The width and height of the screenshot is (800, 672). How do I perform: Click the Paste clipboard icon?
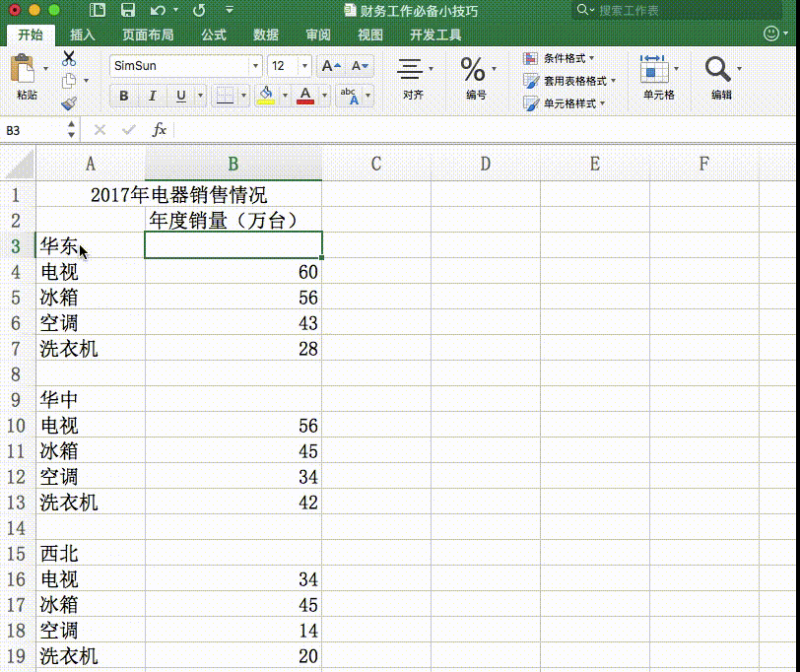coord(23,69)
